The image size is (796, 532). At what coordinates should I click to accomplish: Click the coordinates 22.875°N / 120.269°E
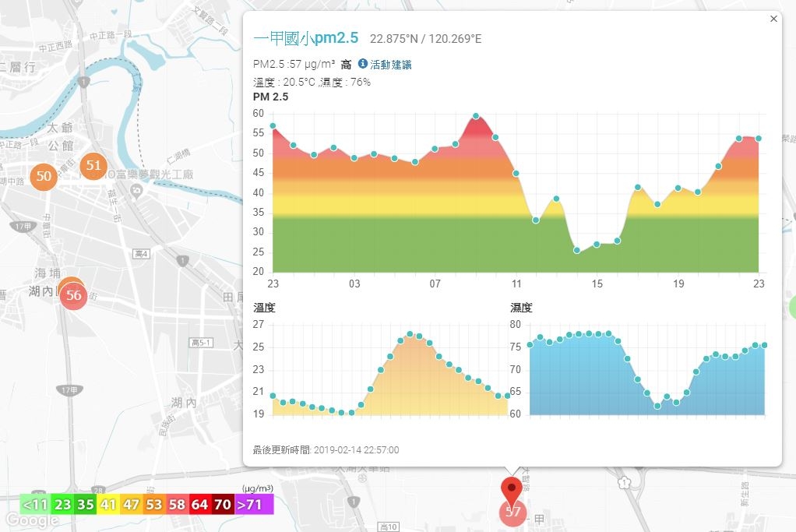click(x=425, y=39)
